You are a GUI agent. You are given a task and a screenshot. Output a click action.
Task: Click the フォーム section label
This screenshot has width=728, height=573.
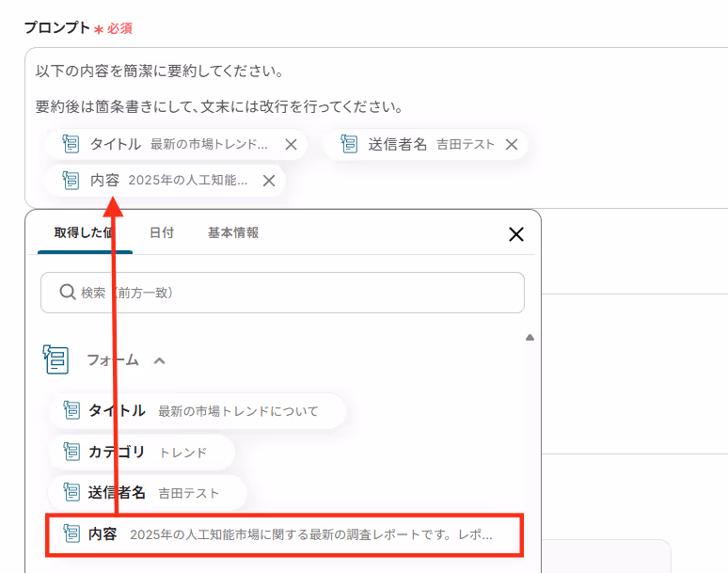pyautogui.click(x=113, y=359)
